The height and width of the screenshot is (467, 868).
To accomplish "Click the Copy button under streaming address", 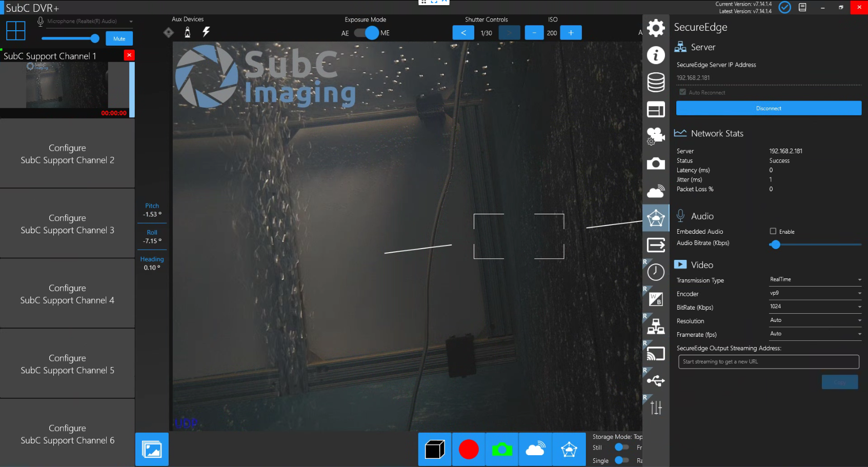I will (x=840, y=382).
